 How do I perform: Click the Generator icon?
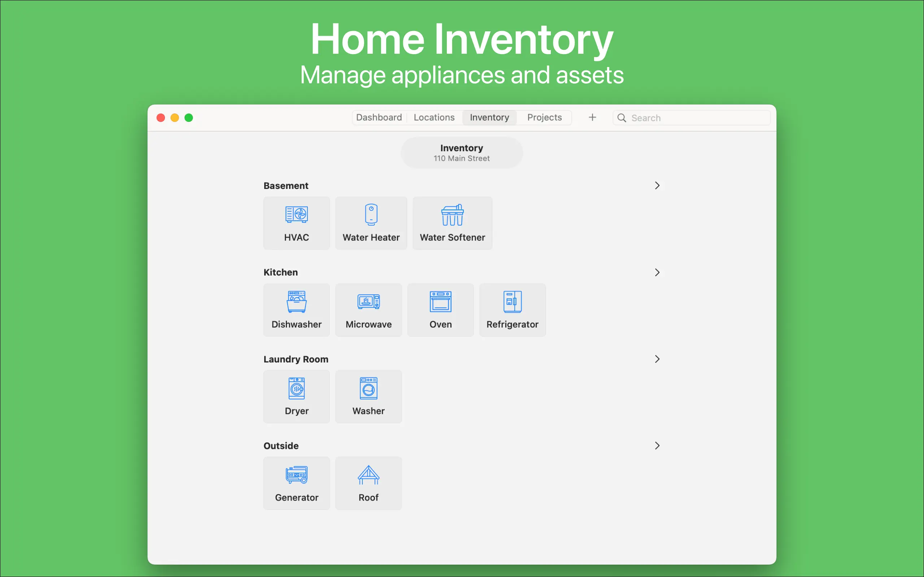pyautogui.click(x=296, y=475)
